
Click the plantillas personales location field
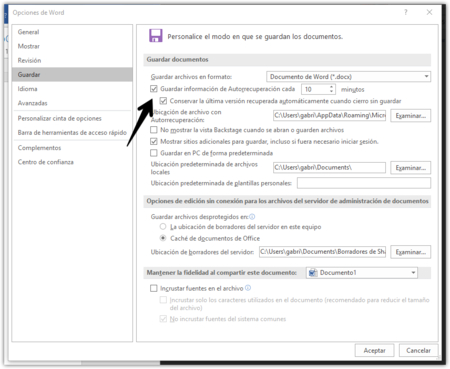364,183
